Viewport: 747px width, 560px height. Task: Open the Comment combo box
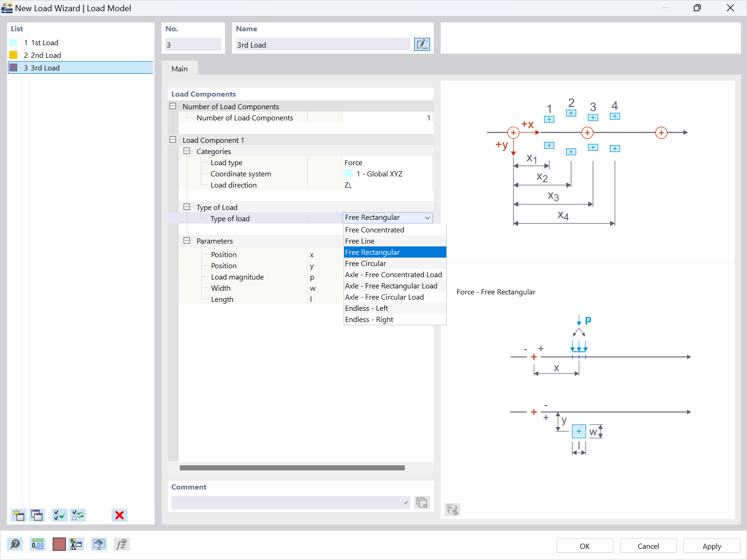tap(290, 503)
